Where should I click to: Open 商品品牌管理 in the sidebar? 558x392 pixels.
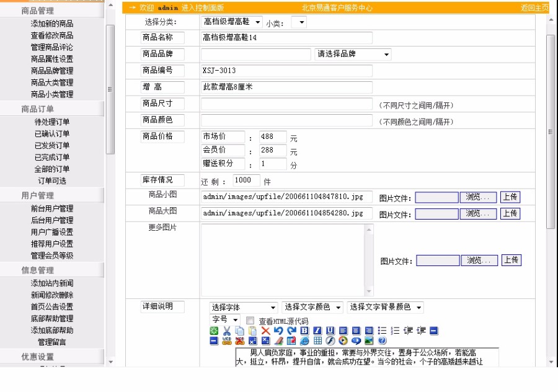click(x=52, y=71)
